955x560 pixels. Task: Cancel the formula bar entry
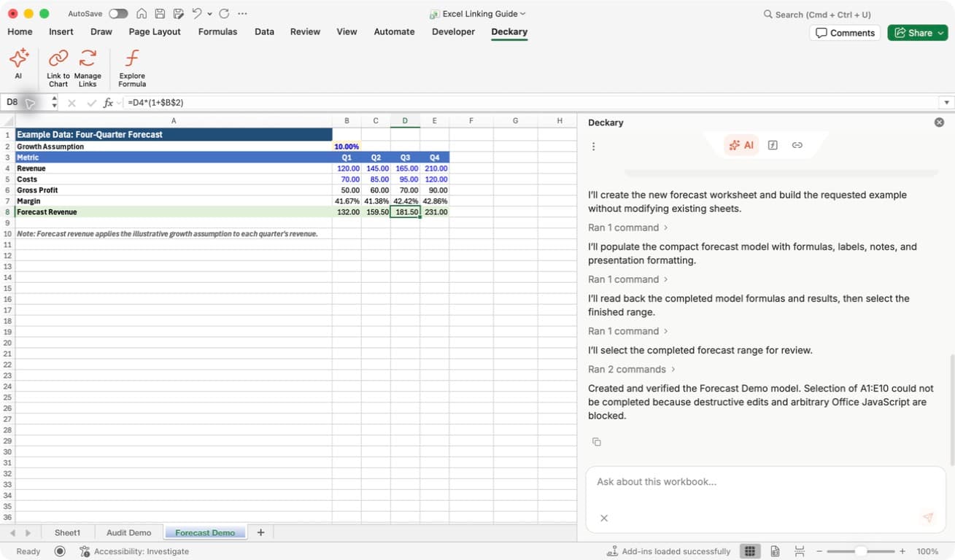click(71, 103)
